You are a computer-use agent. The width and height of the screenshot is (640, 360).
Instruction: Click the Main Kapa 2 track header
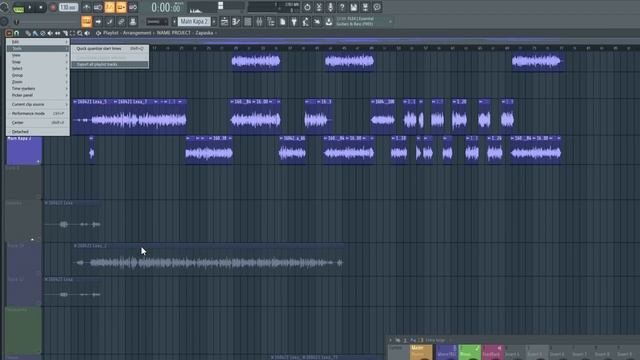[24, 150]
